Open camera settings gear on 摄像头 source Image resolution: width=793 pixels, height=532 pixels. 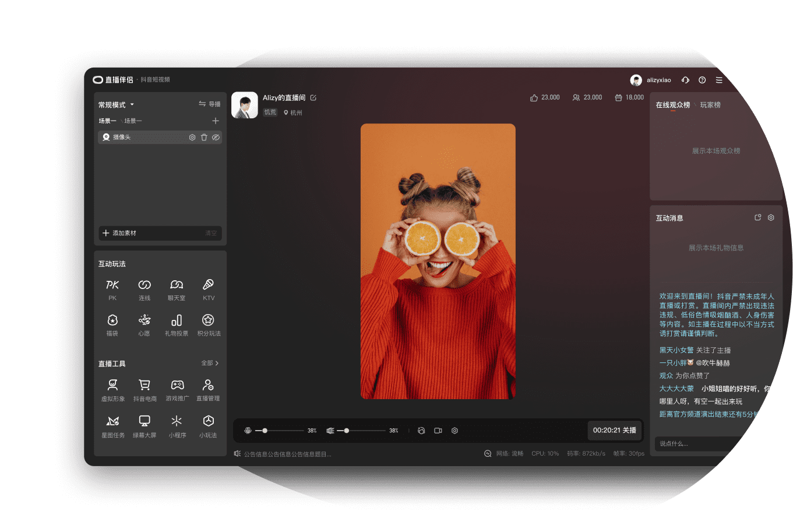click(x=192, y=137)
